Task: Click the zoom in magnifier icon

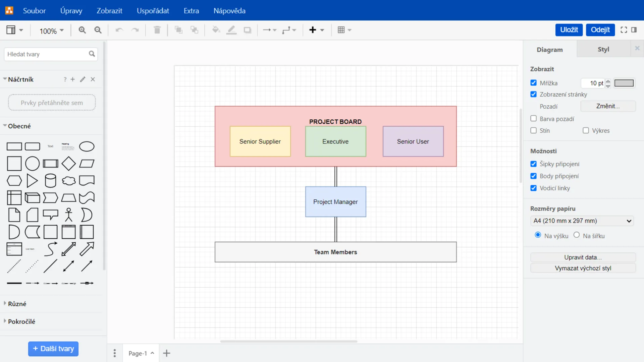Action: coord(82,30)
